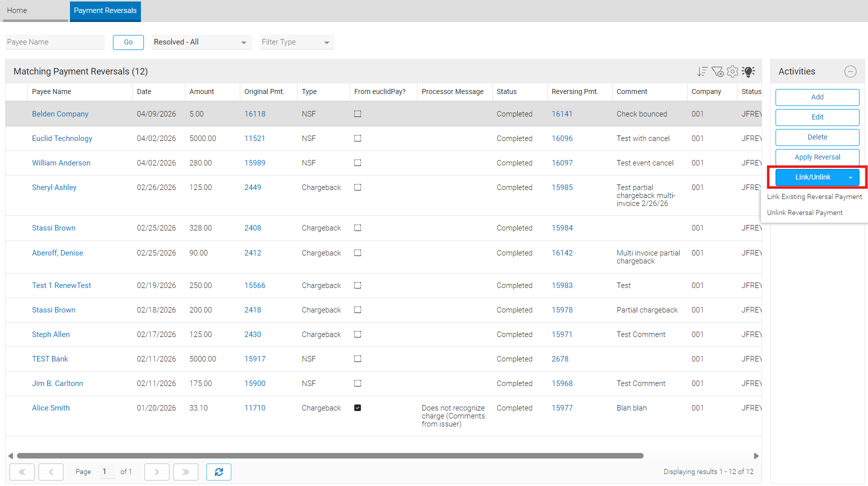Viewport: 868px width, 486px height.
Task: Click the Apply Reversal button
Action: coord(818,157)
